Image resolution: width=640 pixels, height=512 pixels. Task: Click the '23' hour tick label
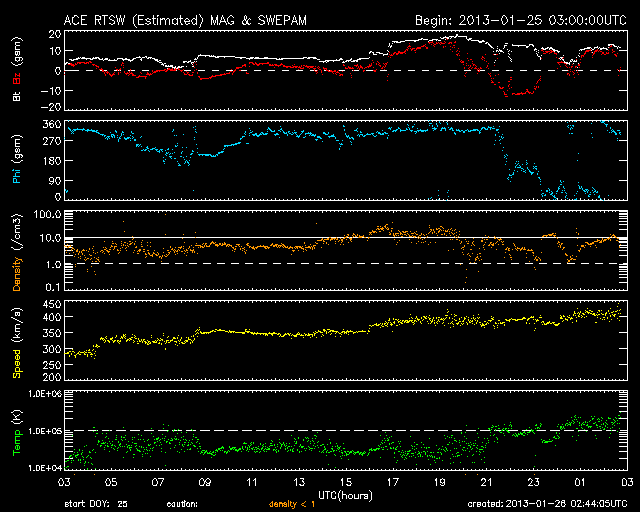[533, 483]
